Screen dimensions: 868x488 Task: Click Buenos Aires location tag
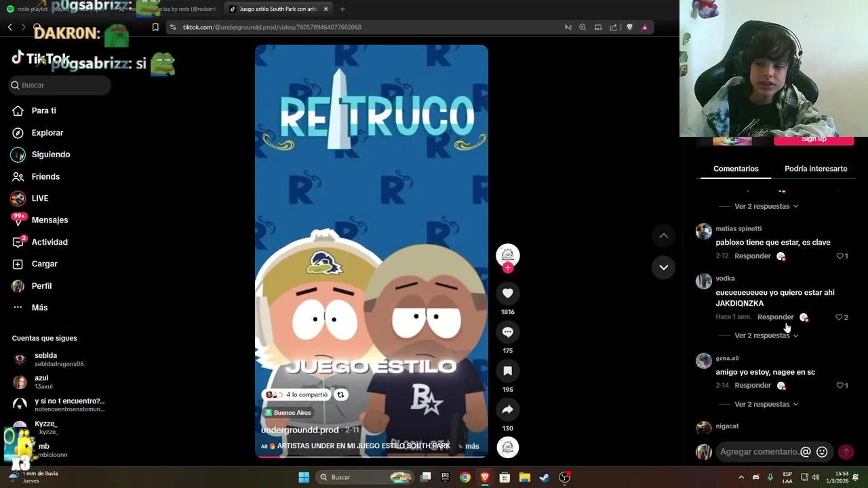tap(288, 413)
